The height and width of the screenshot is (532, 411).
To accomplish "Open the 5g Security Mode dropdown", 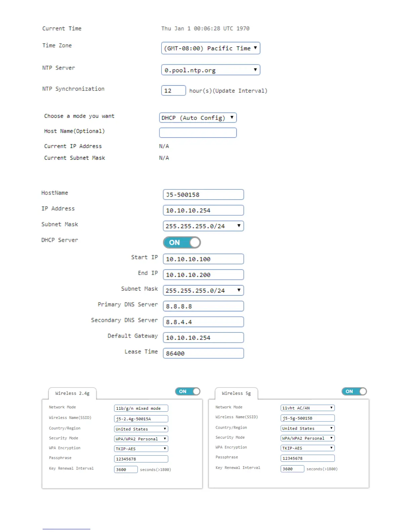I will pyautogui.click(x=308, y=438).
